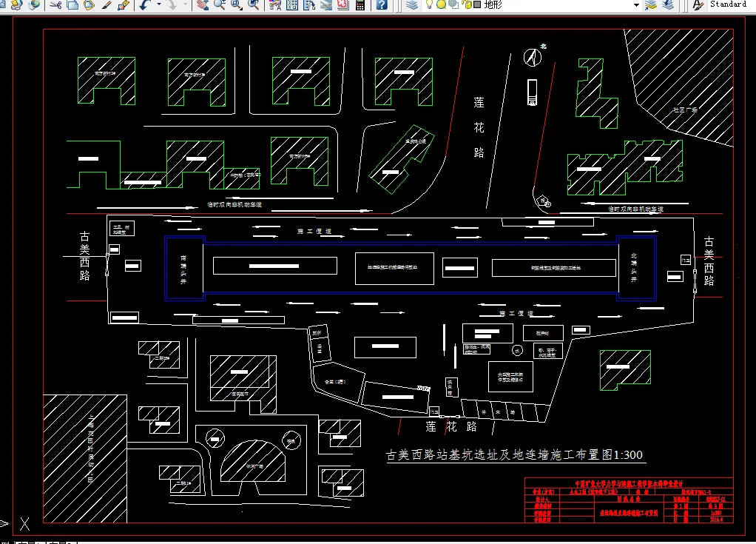The height and width of the screenshot is (544, 756).
Task: Cut selection with the scissors icon
Action: (x=56, y=5)
